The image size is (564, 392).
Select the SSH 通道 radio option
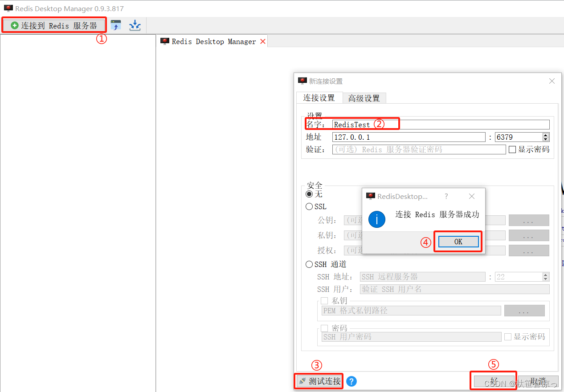point(309,264)
